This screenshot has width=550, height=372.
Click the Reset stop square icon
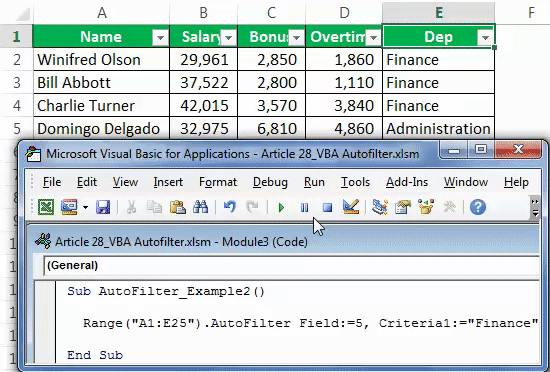[x=327, y=208]
